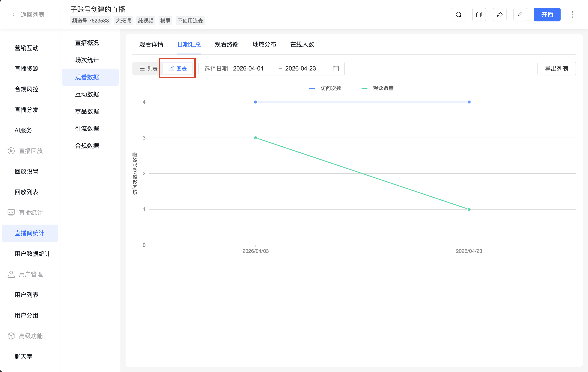This screenshot has width=588, height=372.
Task: Click the title 子账号创建的直播
Action: [98, 9]
